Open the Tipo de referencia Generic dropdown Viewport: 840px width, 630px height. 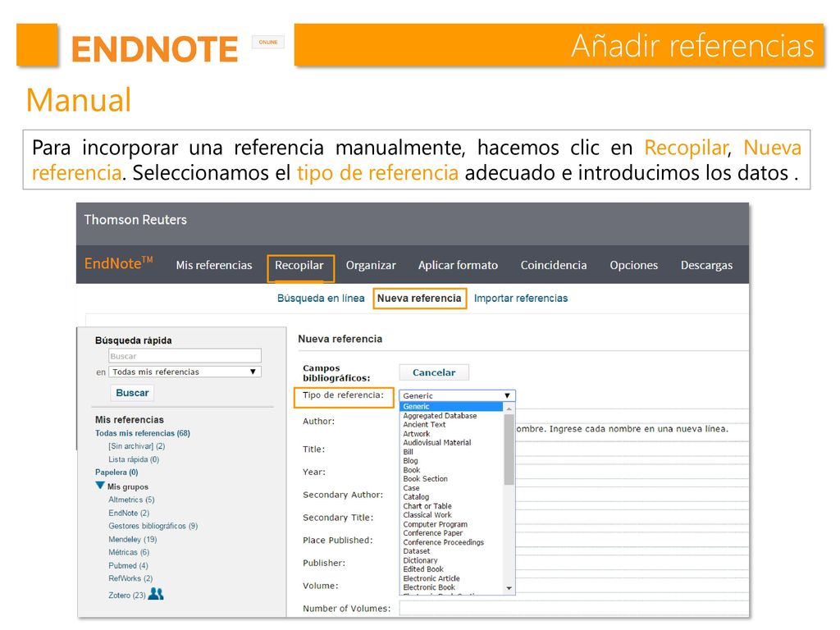pyautogui.click(x=458, y=396)
